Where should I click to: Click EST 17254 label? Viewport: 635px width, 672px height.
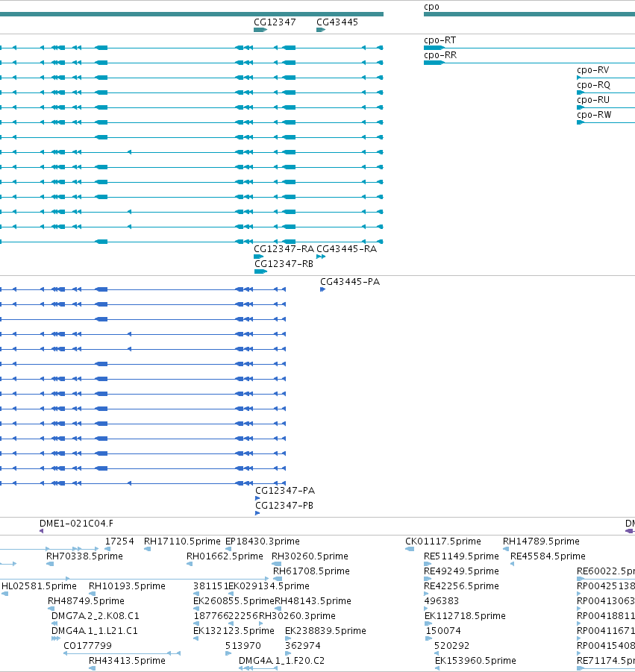click(x=119, y=541)
